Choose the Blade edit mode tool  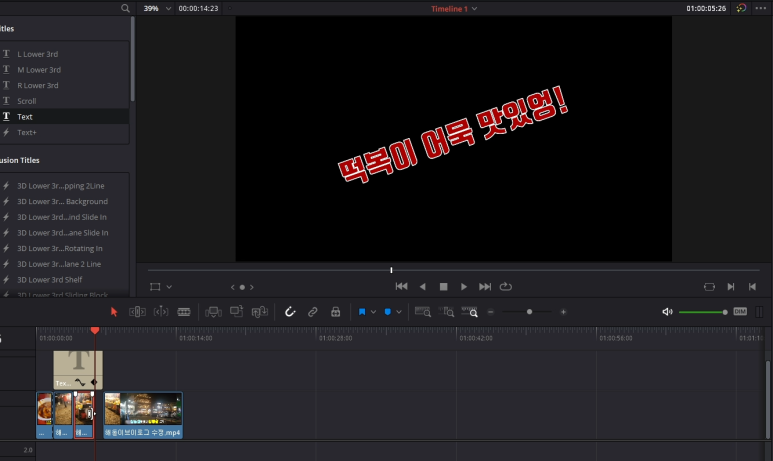184,312
